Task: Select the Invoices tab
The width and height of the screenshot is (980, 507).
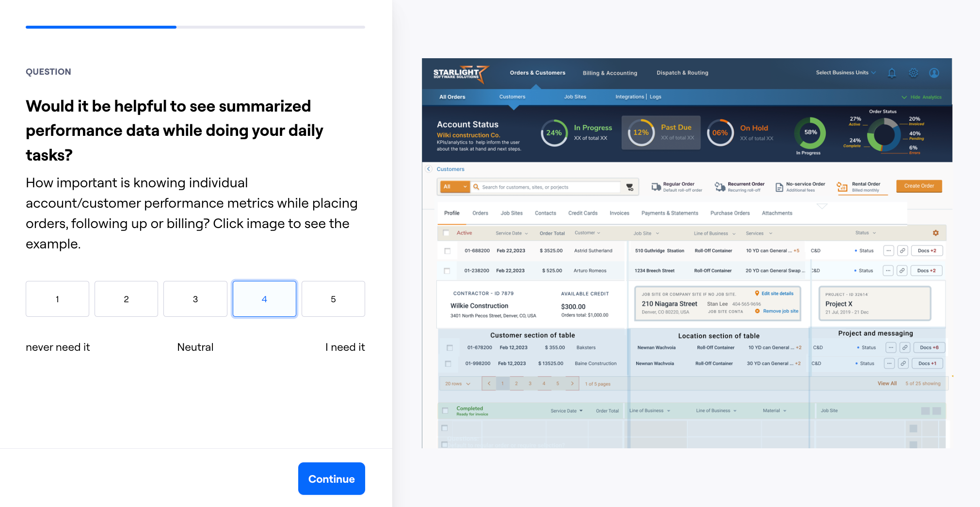Action: pyautogui.click(x=619, y=213)
